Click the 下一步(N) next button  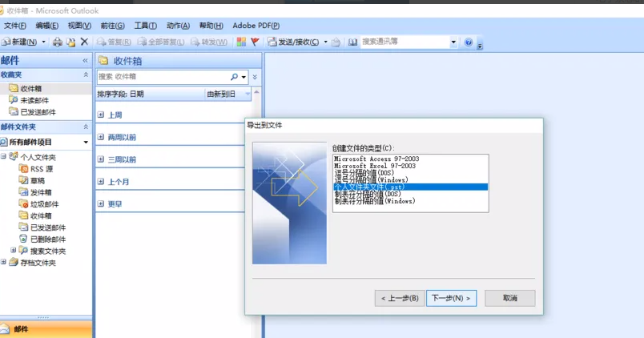coord(452,298)
